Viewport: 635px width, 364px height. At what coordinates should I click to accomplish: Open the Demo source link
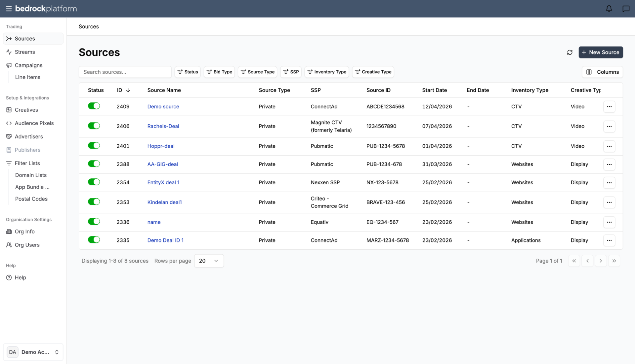click(x=163, y=107)
